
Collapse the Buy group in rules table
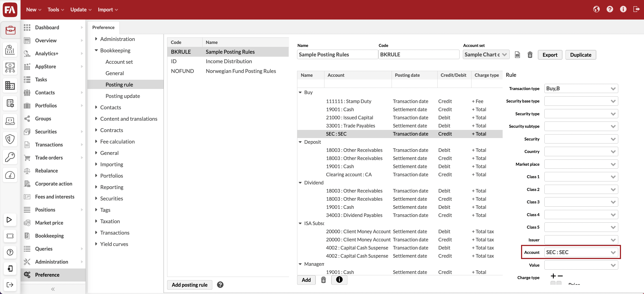point(300,92)
